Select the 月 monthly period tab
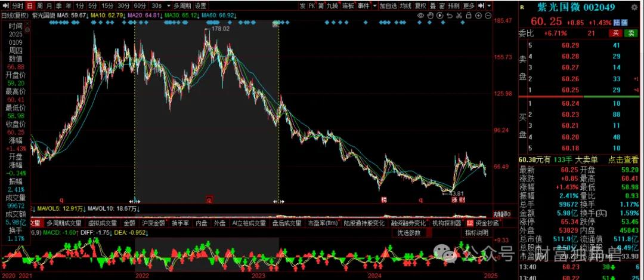The height and width of the screenshot is (280, 644). click(x=49, y=6)
